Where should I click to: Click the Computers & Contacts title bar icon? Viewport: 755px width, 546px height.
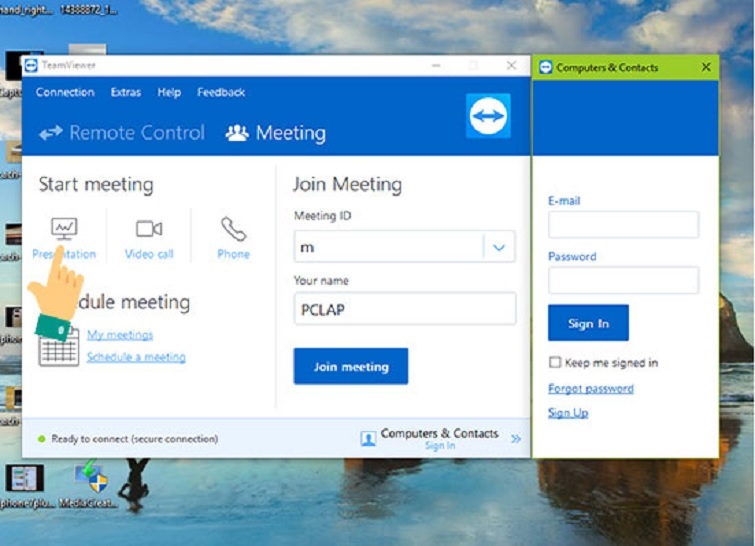tap(546, 67)
